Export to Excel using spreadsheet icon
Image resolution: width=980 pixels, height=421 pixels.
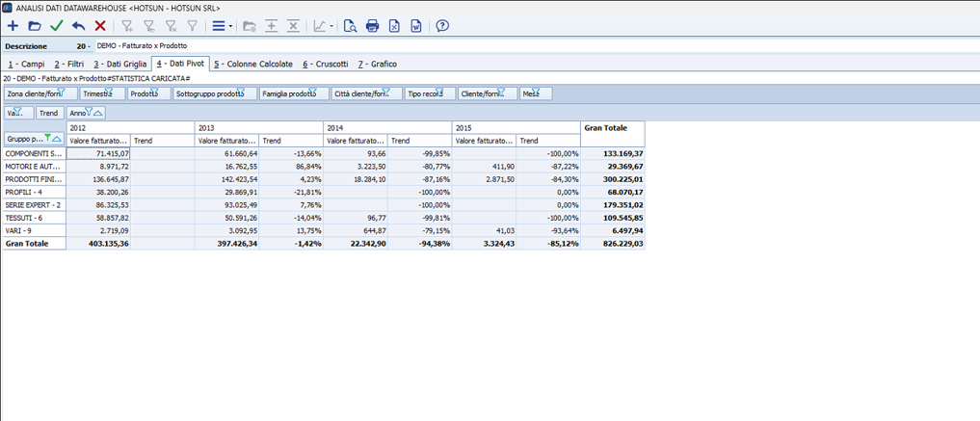click(x=395, y=26)
